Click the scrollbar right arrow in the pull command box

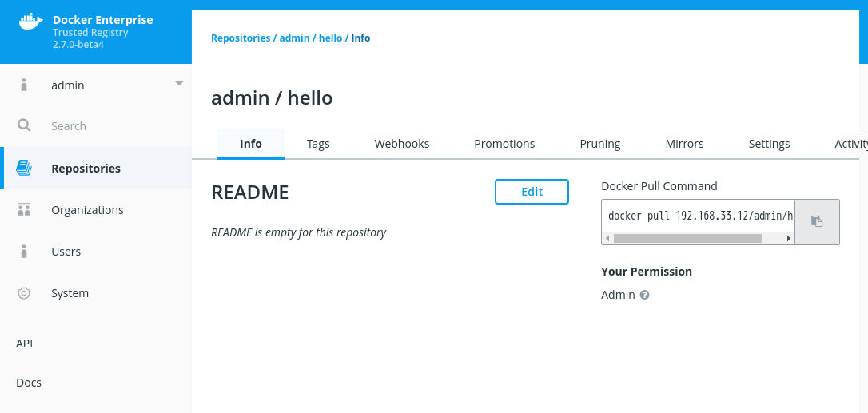tap(788, 239)
